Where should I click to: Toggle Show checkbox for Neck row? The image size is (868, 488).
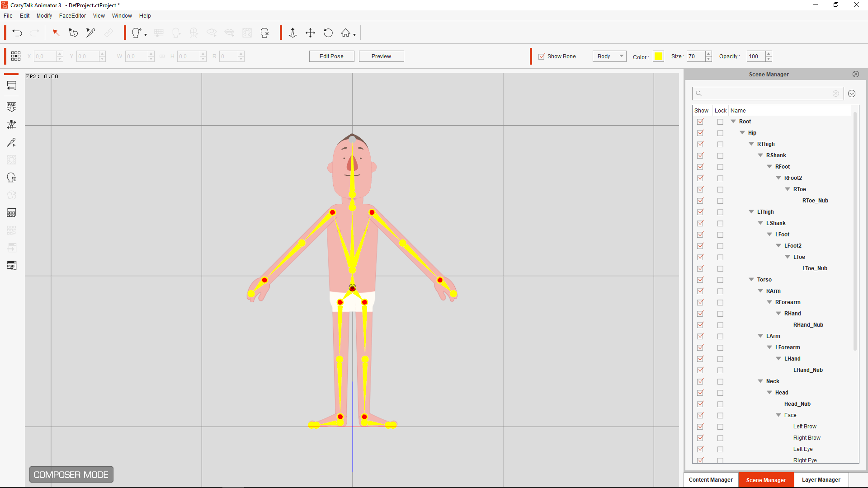pos(700,381)
